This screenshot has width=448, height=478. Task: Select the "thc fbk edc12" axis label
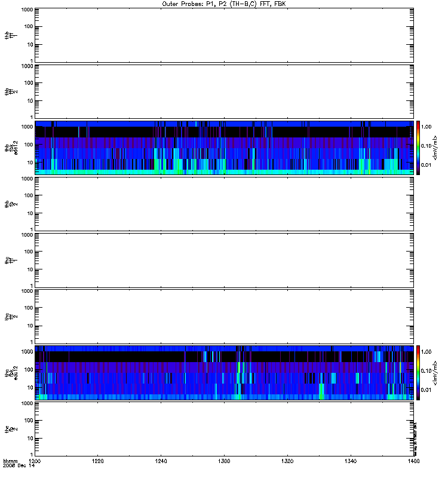(11, 372)
